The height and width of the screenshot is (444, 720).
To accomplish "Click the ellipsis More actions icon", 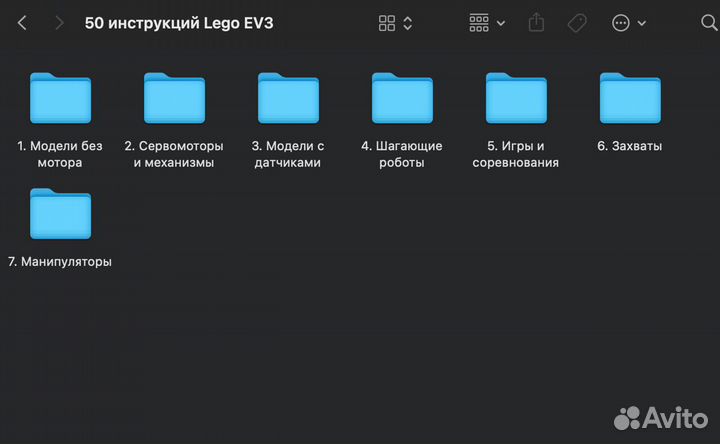I will (x=621, y=23).
